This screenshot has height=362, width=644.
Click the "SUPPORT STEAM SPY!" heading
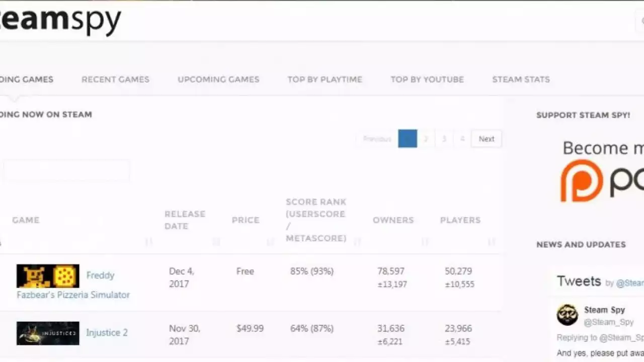(x=583, y=115)
